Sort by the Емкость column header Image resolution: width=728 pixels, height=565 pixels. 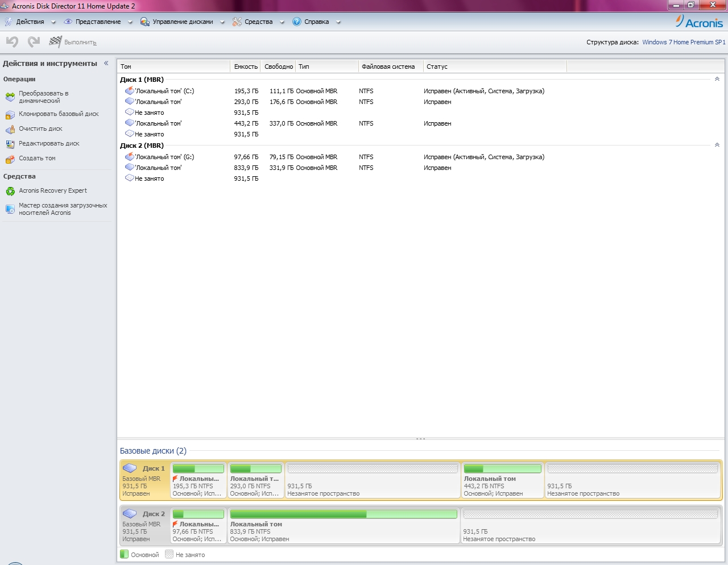(x=246, y=67)
